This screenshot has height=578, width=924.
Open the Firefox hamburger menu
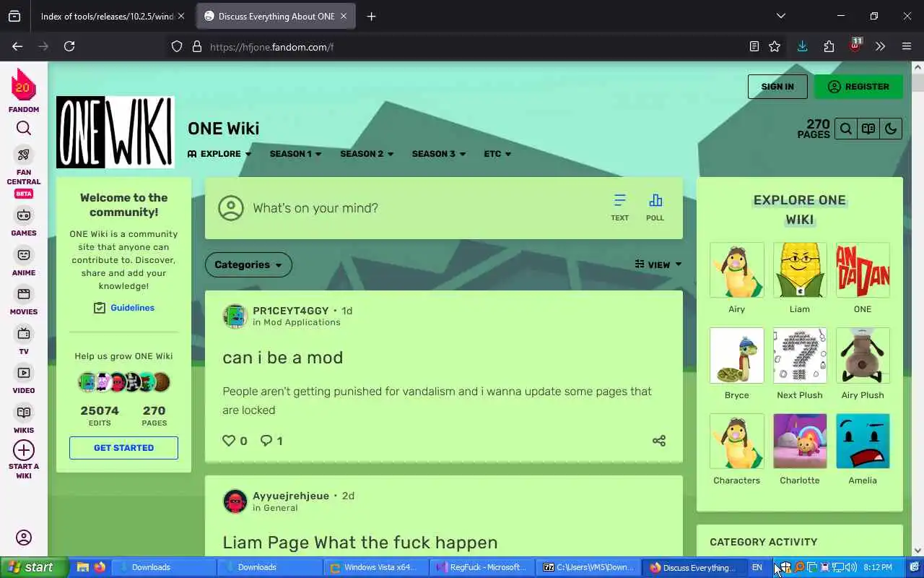[x=907, y=46]
